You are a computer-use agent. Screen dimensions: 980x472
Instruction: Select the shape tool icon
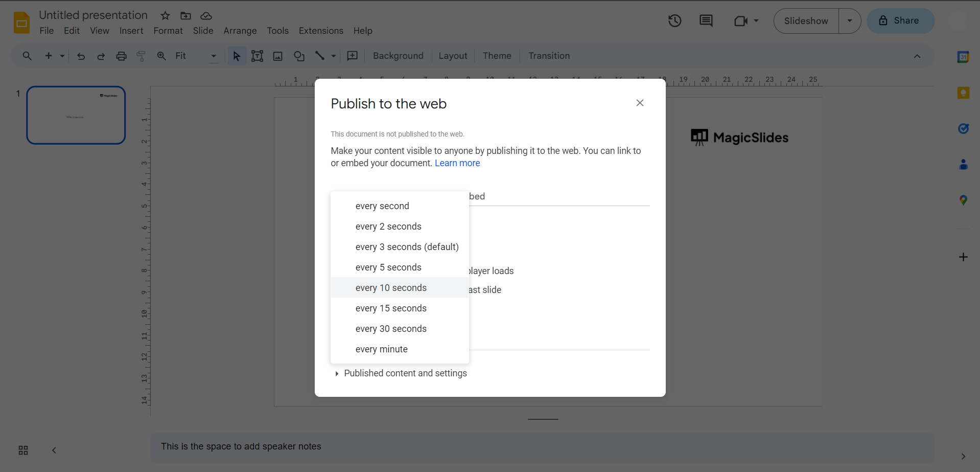point(299,56)
